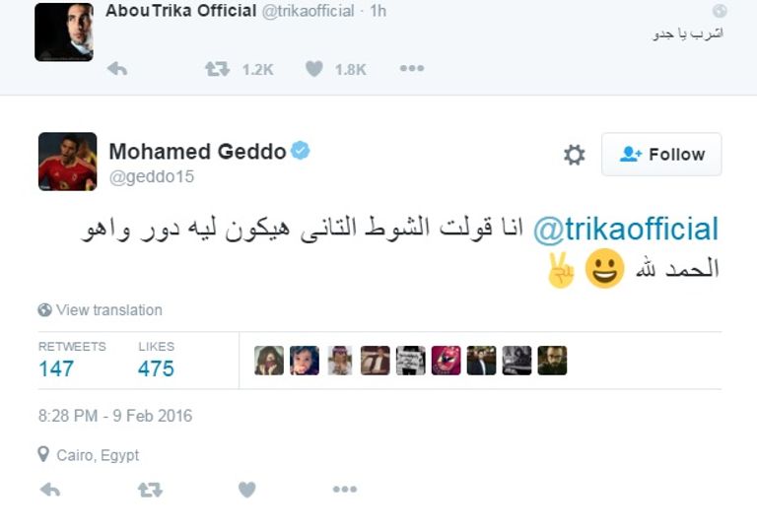Open AbouTrika Official's avatar
This screenshot has height=532, width=757.
pyautogui.click(x=64, y=33)
